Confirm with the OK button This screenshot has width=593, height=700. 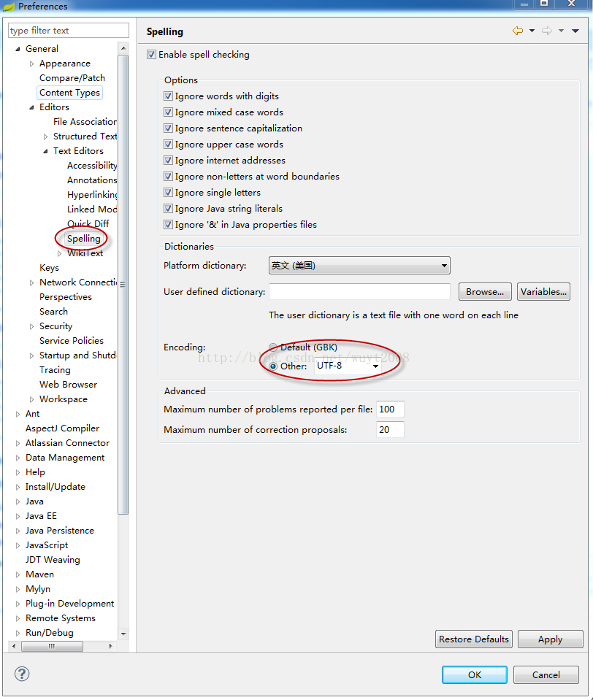pyautogui.click(x=475, y=675)
